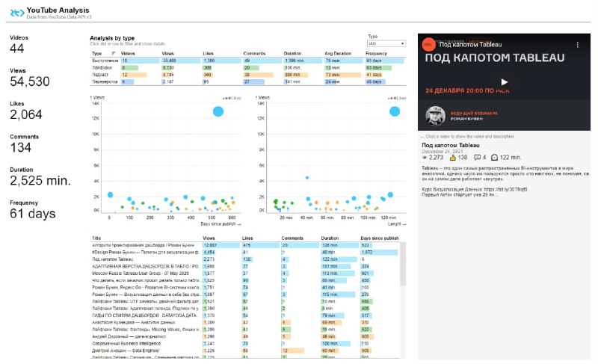Select the Переверстка type row
Image resolution: width=598 pixels, height=364 pixels.
pyautogui.click(x=248, y=81)
